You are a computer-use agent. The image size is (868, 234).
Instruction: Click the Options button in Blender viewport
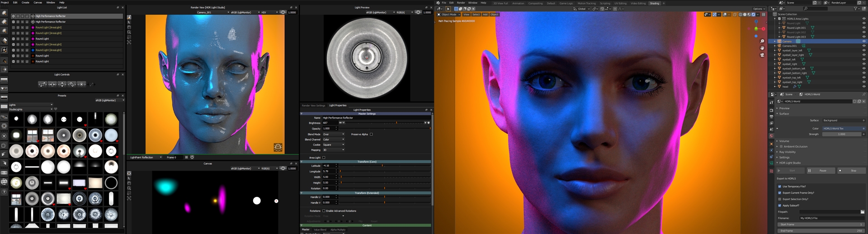tap(759, 9)
